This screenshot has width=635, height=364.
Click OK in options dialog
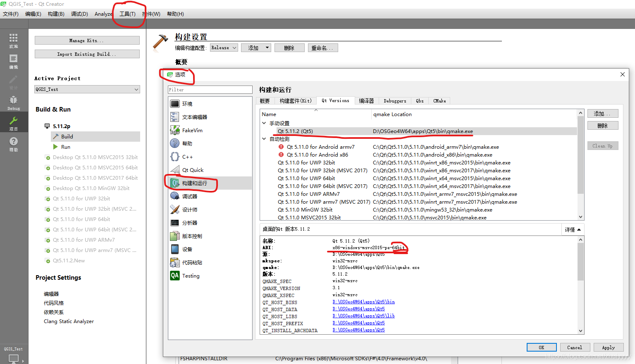[x=542, y=347]
